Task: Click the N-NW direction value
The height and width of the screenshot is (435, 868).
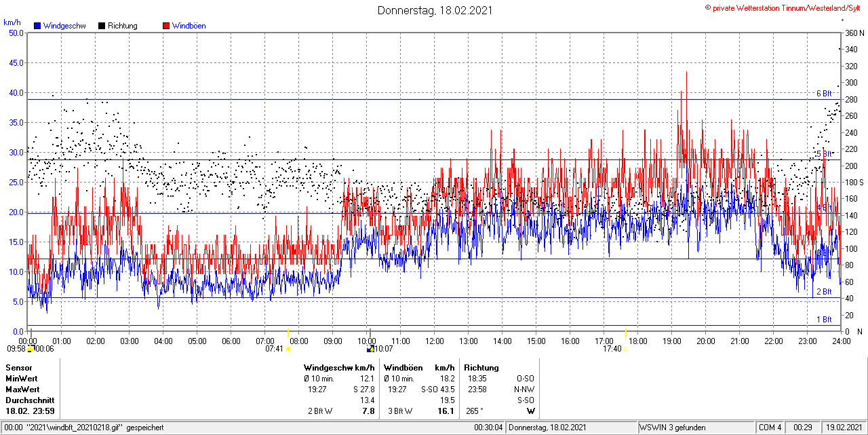Action: [x=524, y=390]
